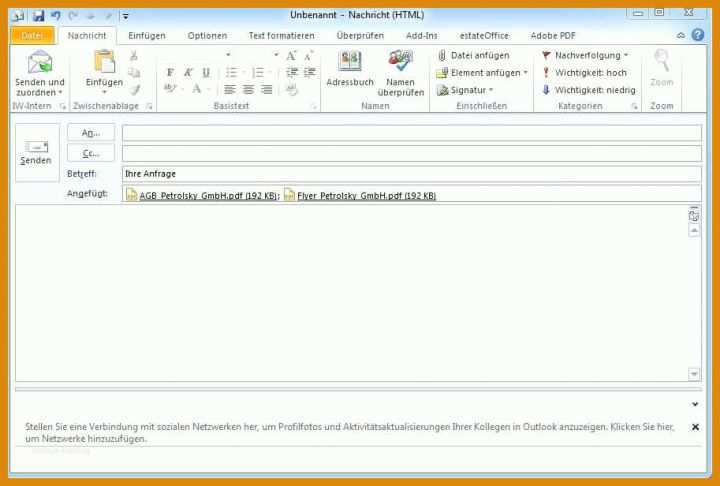Click the Senden und zuordnen envelope icon
The image size is (720, 486).
(40, 62)
